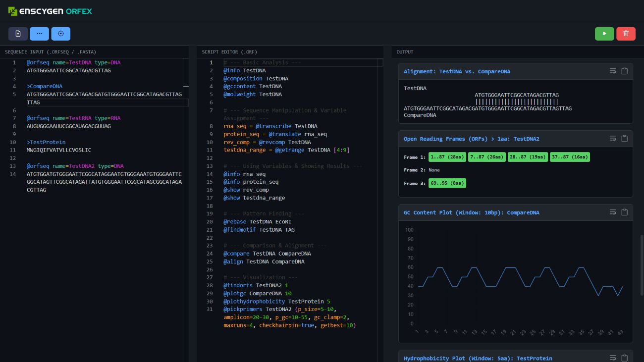644x362 pixels.
Task: Open the three-dots more options button
Action: (39, 34)
